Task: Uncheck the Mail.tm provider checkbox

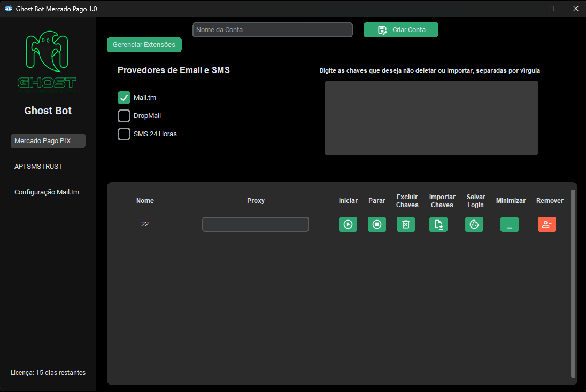Action: [124, 98]
